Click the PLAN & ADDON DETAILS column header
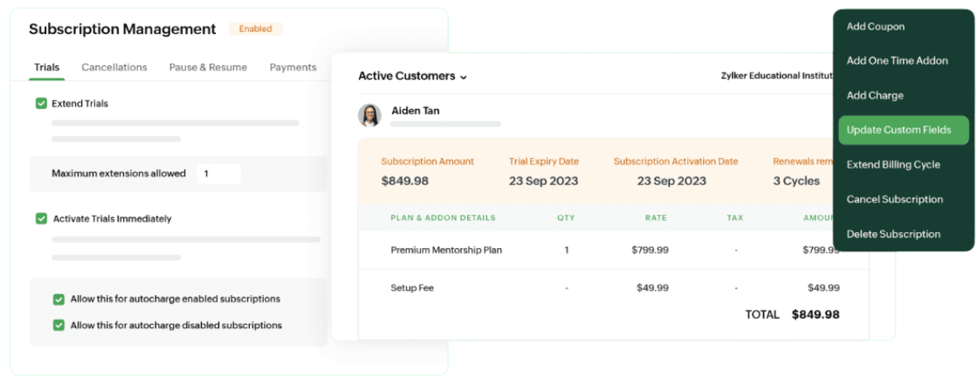The height and width of the screenshot is (386, 980). (x=443, y=218)
